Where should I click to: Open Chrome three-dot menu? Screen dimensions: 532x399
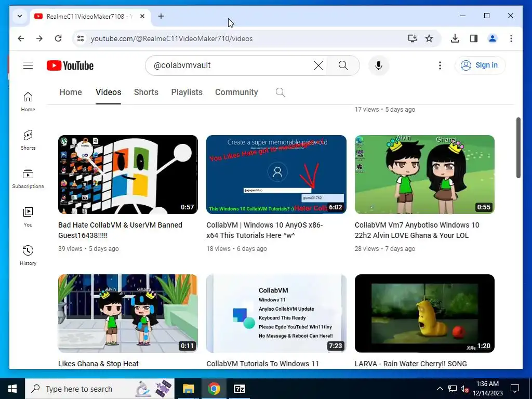point(511,38)
